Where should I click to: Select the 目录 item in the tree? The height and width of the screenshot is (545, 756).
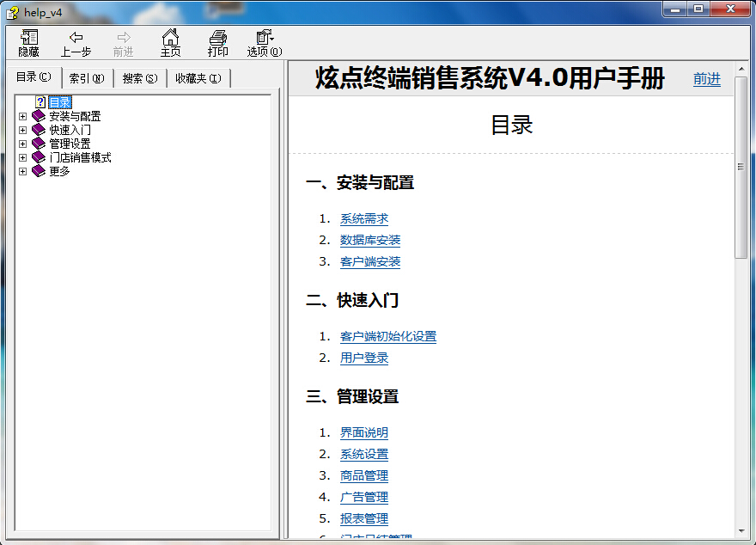60,102
